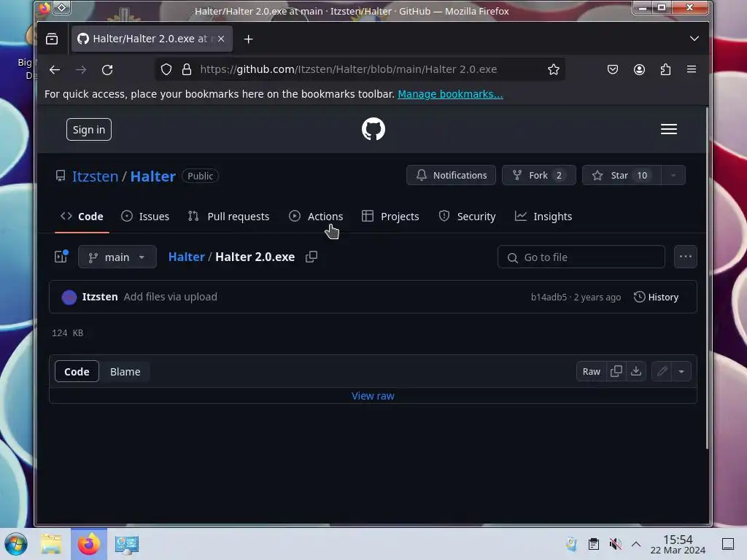This screenshot has height=560, width=747.
Task: Open the 'Add files via upload' commit message
Action: point(170,297)
